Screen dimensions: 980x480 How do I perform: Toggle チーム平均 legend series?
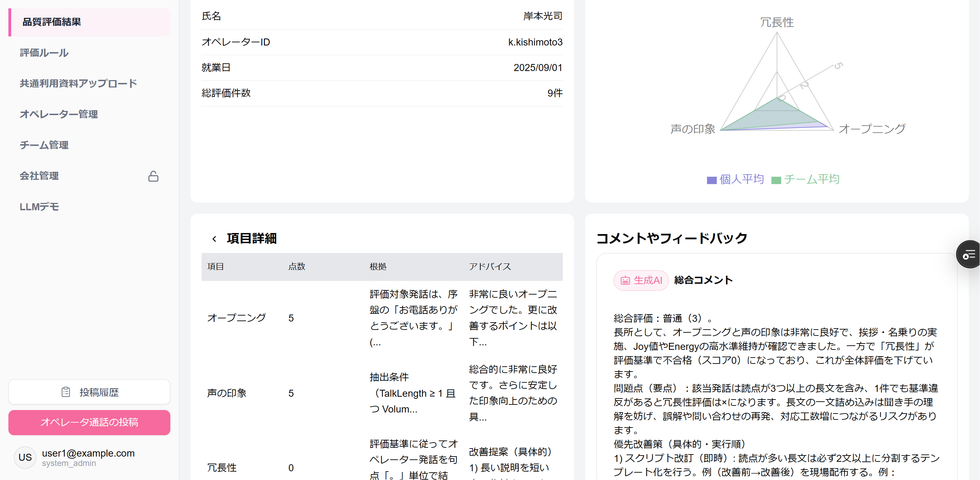805,179
